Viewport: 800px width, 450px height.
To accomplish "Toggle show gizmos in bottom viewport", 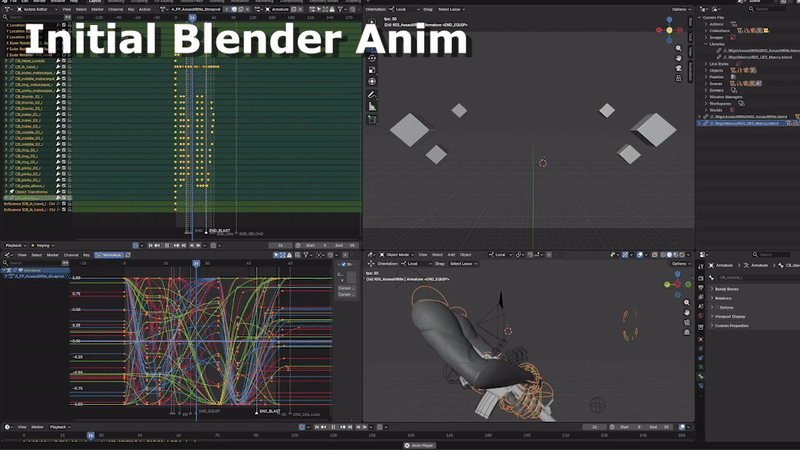I will click(625, 255).
